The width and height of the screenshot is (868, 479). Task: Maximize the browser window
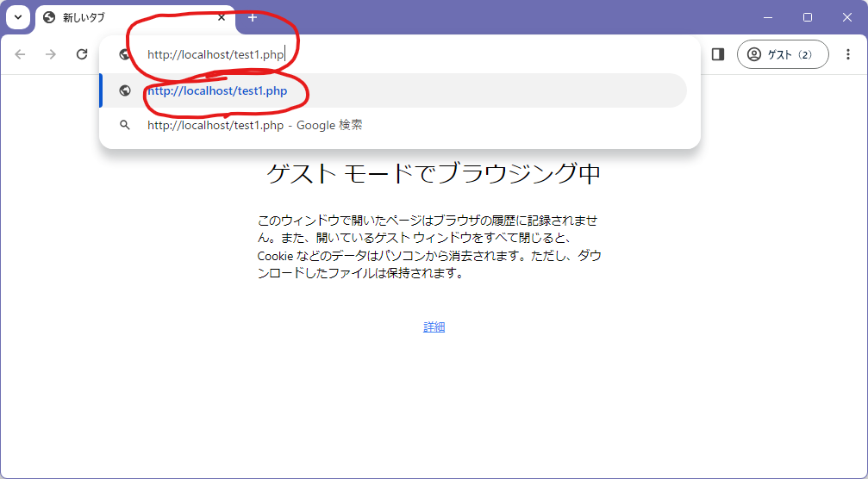coord(808,17)
